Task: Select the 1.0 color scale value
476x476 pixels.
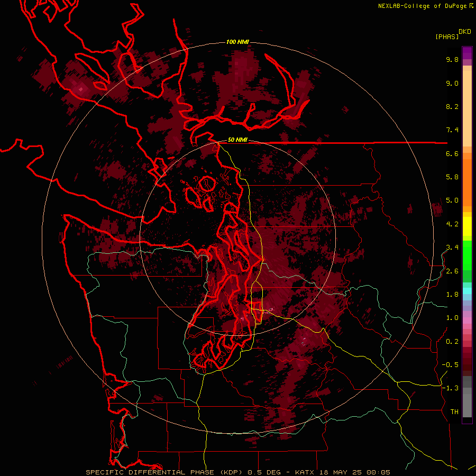Action: tap(452, 318)
